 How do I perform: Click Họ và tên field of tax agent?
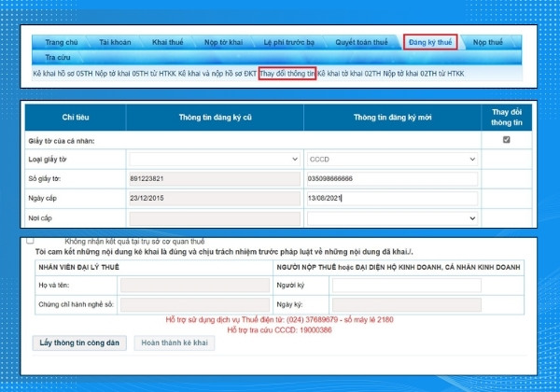point(195,286)
